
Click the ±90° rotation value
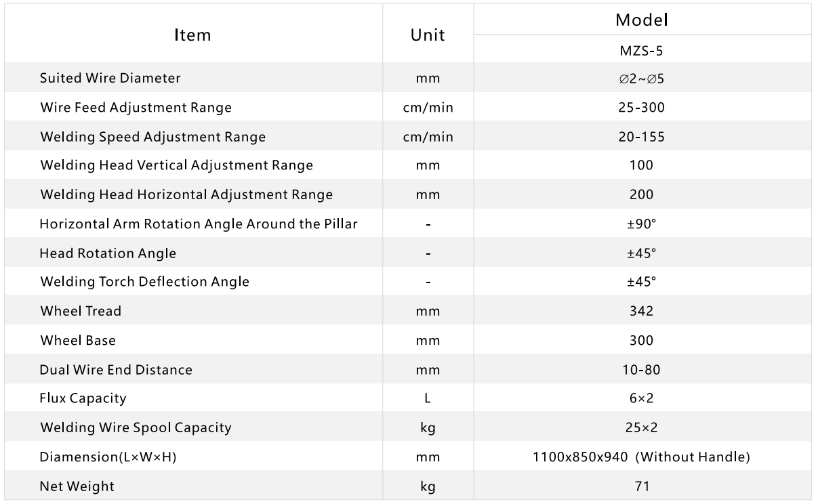641,224
